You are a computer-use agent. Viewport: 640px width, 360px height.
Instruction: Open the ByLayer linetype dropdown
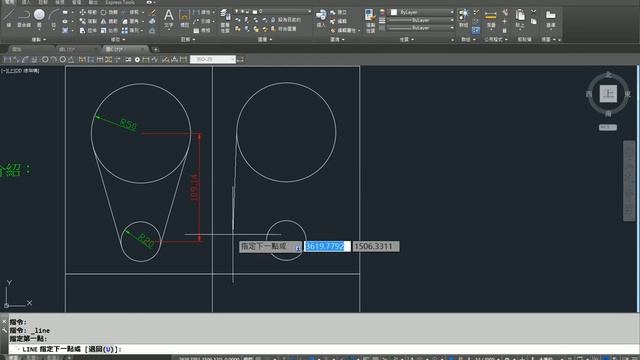(x=420, y=28)
